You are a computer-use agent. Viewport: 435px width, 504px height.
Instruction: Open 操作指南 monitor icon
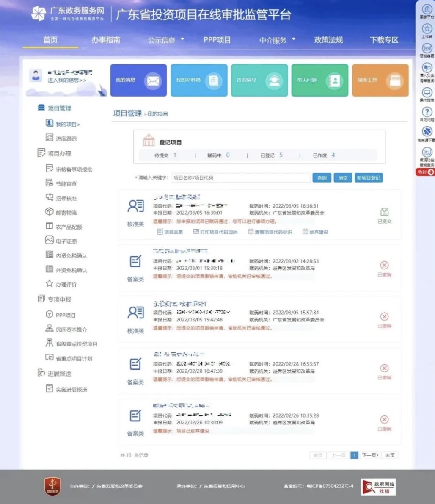(427, 95)
